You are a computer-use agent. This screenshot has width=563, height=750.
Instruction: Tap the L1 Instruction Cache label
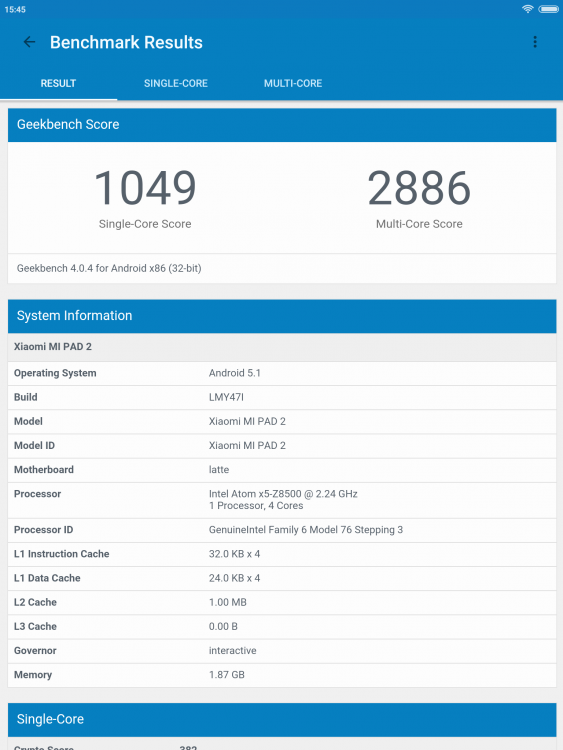(62, 554)
